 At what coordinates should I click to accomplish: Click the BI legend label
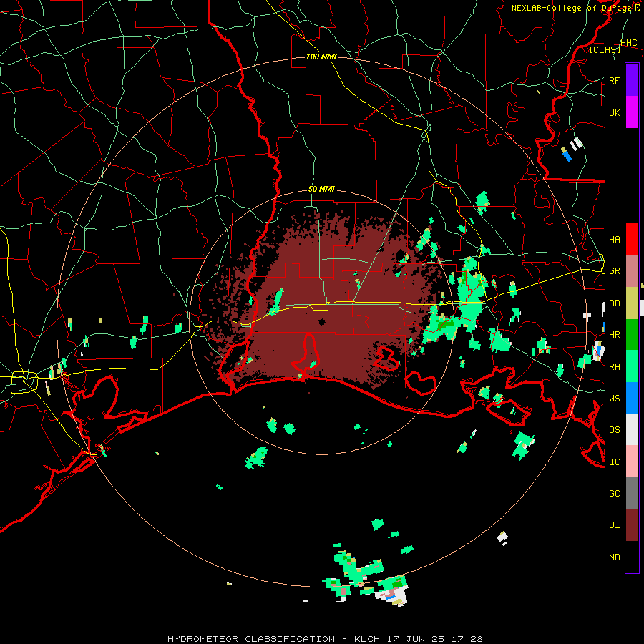coord(615,525)
